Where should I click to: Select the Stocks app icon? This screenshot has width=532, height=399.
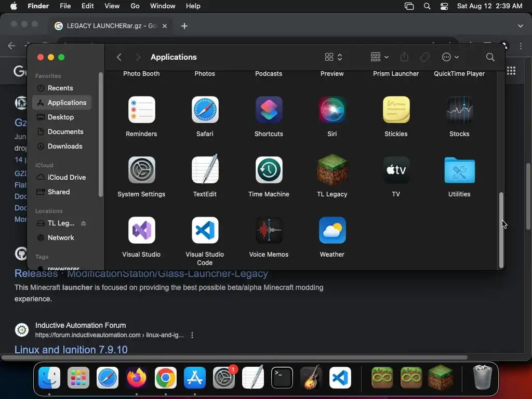(x=459, y=110)
